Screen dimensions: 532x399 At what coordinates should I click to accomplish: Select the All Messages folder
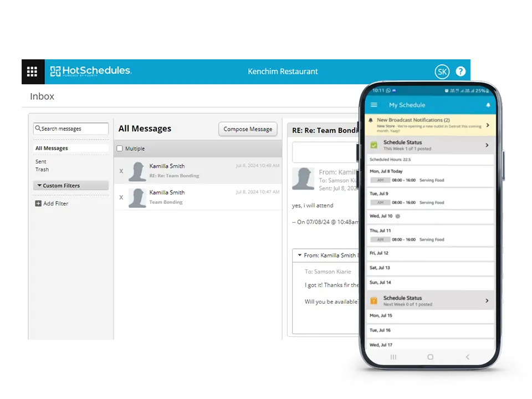pos(52,149)
